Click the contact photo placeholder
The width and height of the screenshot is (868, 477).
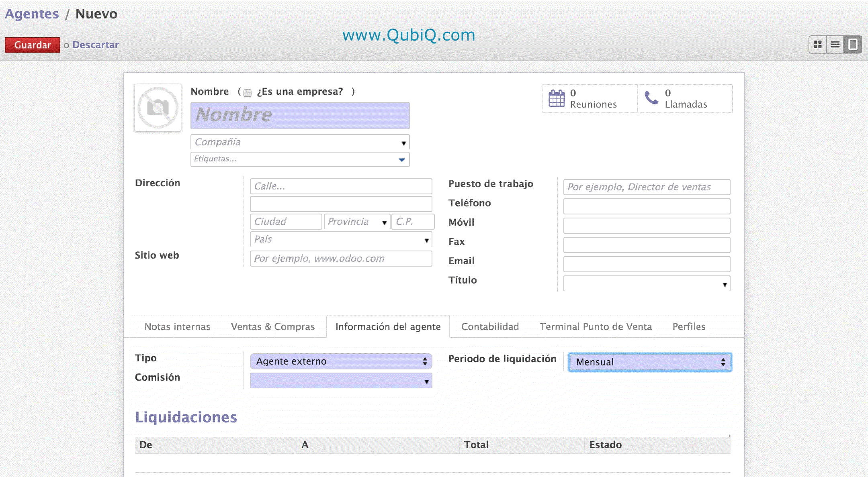pyautogui.click(x=158, y=108)
